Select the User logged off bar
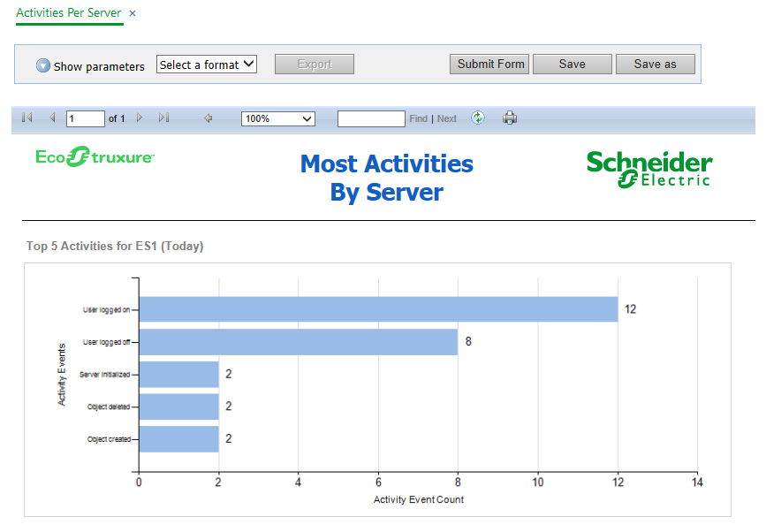This screenshot has height=532, width=766. click(299, 342)
